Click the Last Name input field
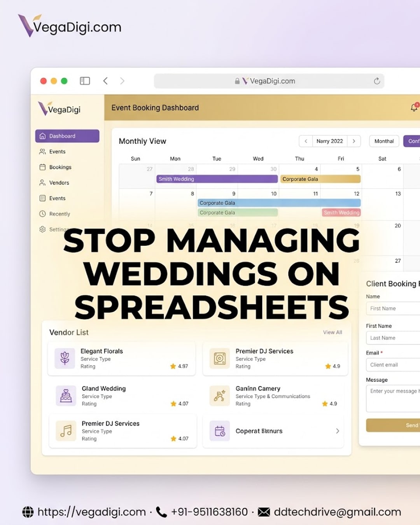420x525 pixels. [x=393, y=338]
